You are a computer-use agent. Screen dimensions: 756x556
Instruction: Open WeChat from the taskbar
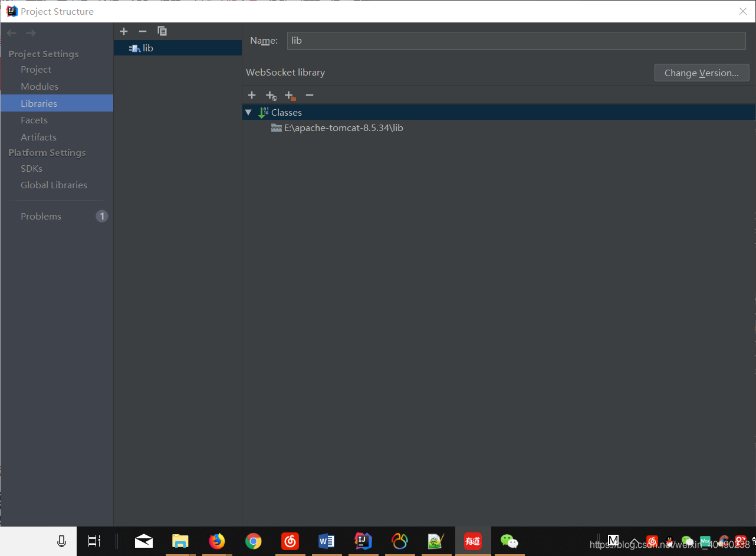tap(509, 541)
